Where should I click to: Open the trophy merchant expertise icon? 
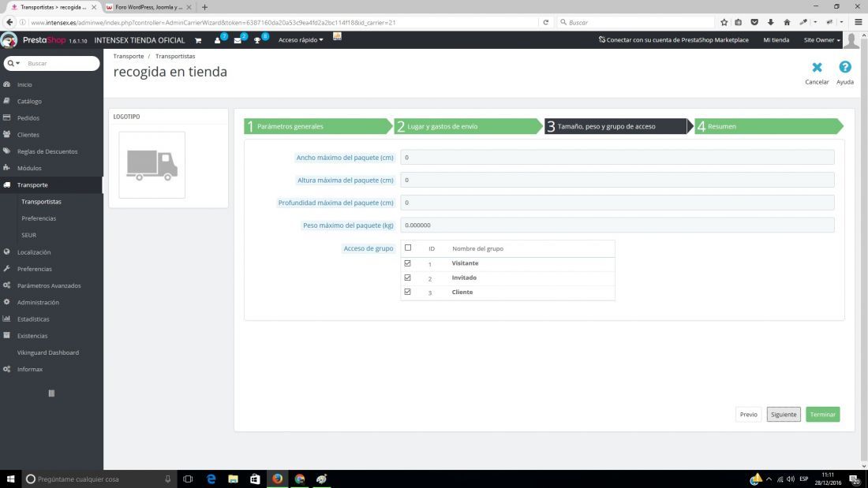[x=257, y=40]
